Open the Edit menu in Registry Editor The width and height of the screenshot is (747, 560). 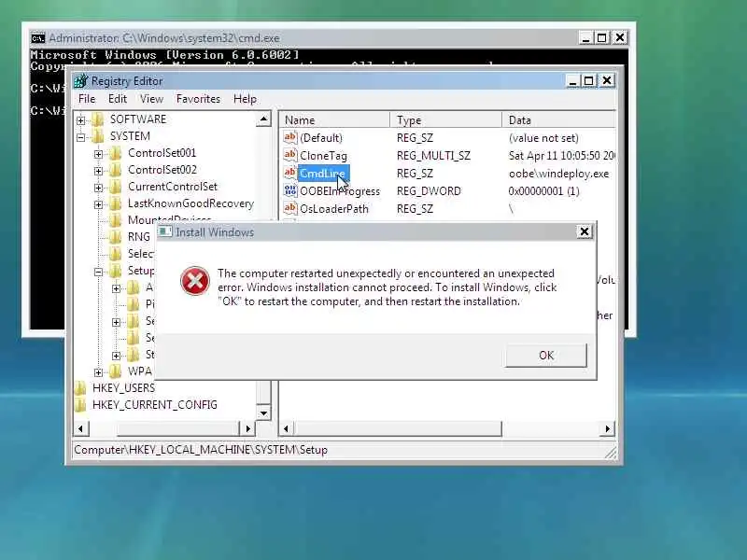[x=118, y=99]
